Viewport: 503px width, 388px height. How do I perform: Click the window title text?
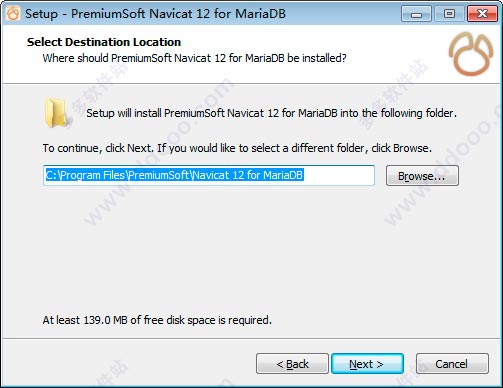155,14
